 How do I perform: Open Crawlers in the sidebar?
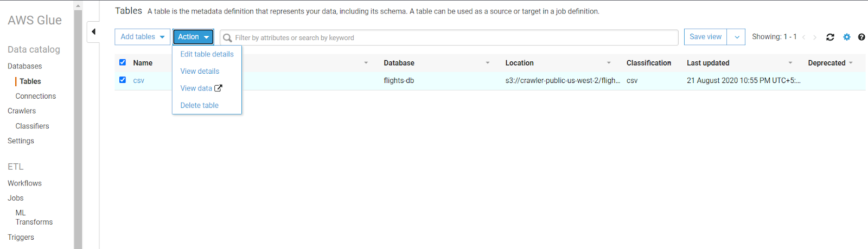click(x=22, y=111)
